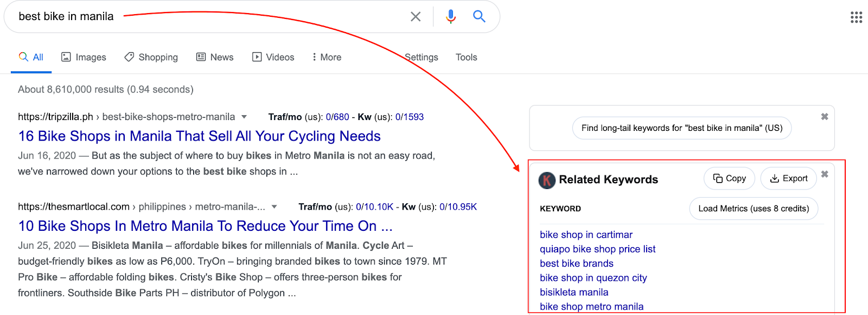Viewport: 868px width, 315px height.
Task: Expand the thesmartlocal.com result dropdown arrow
Action: [x=275, y=207]
